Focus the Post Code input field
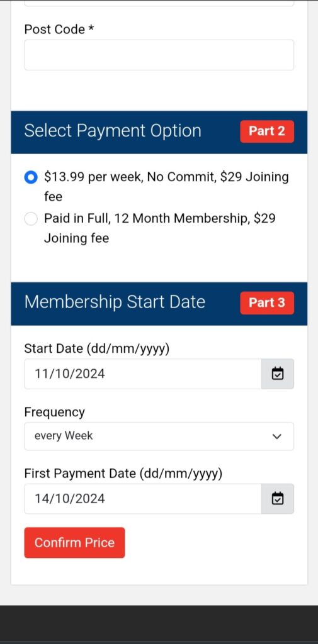318x644 pixels. click(x=159, y=55)
